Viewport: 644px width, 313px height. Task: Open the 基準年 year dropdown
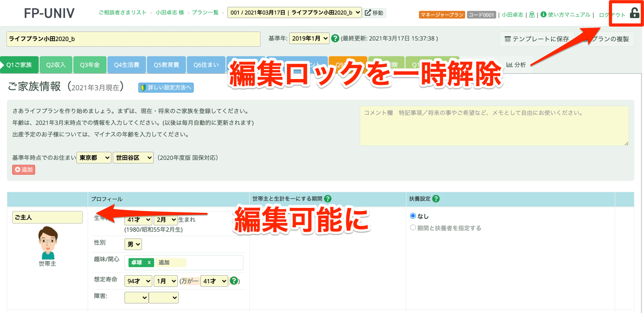point(309,38)
